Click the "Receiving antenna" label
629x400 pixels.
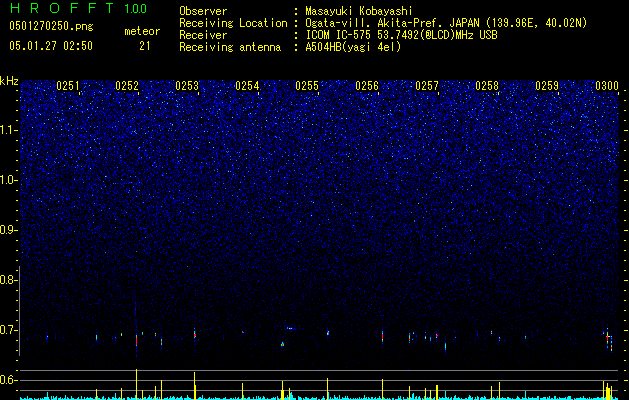230,47
